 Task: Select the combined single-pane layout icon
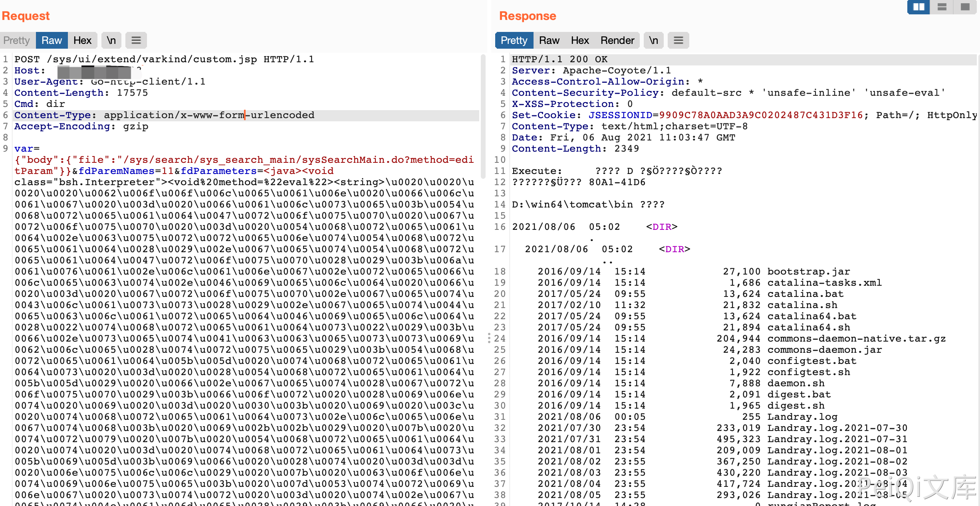click(x=965, y=7)
